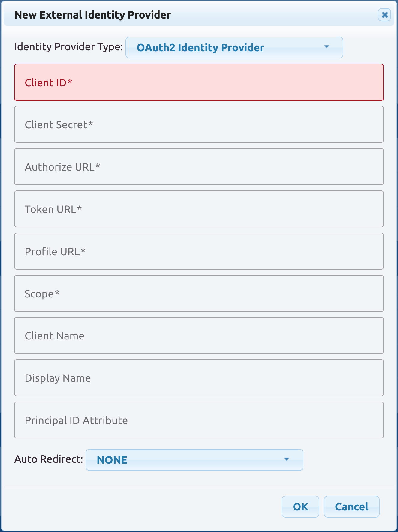Screen dimensions: 398x532
Task: Select the Authorize URL input
Action: [x=199, y=167]
